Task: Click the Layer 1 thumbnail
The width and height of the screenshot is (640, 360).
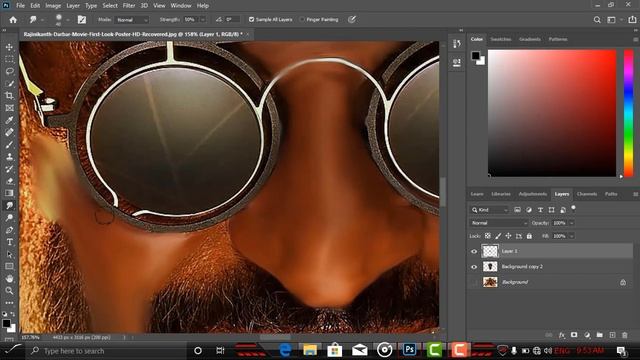Action: pyautogui.click(x=490, y=251)
